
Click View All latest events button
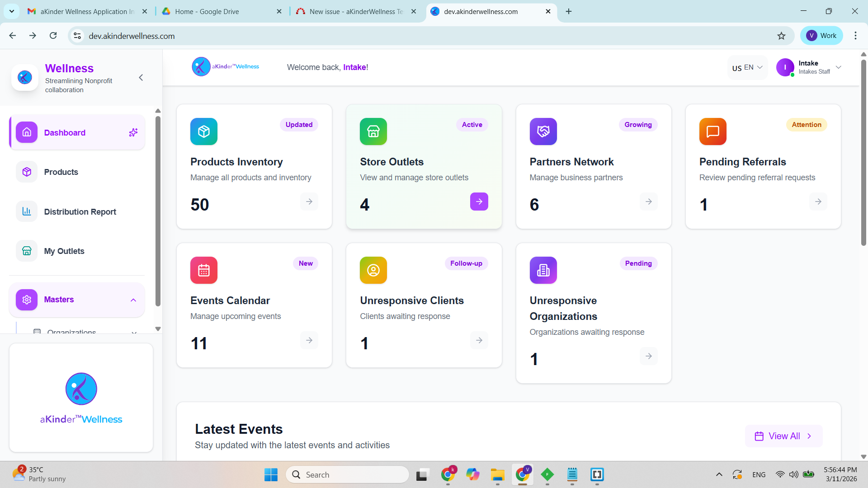tap(783, 436)
